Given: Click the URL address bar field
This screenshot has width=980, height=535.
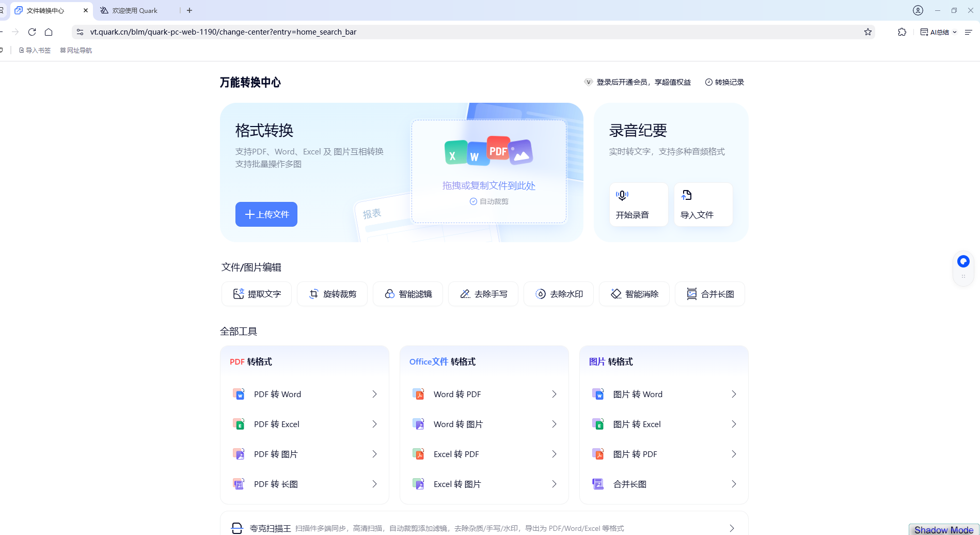Looking at the screenshot, I should pos(465,32).
